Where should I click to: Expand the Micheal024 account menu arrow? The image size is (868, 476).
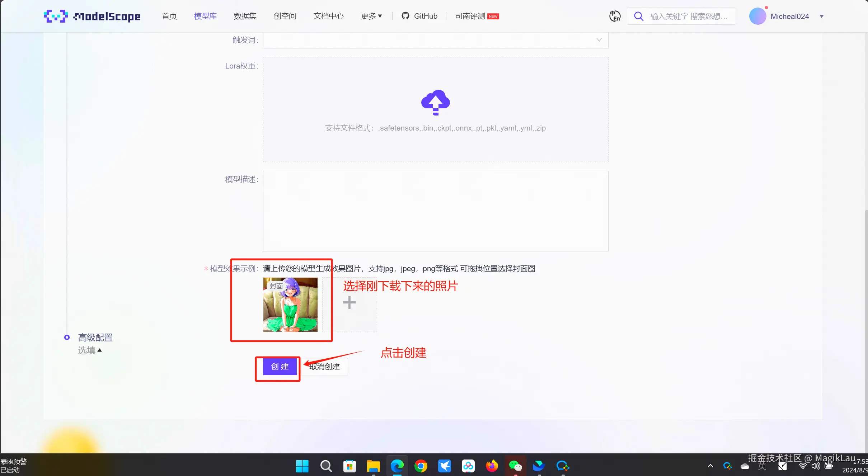821,16
